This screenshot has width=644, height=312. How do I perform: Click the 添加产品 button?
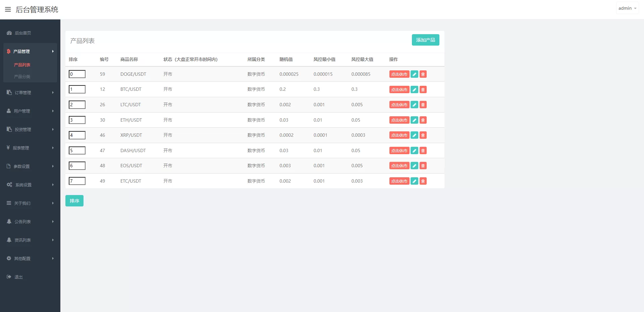(x=425, y=40)
